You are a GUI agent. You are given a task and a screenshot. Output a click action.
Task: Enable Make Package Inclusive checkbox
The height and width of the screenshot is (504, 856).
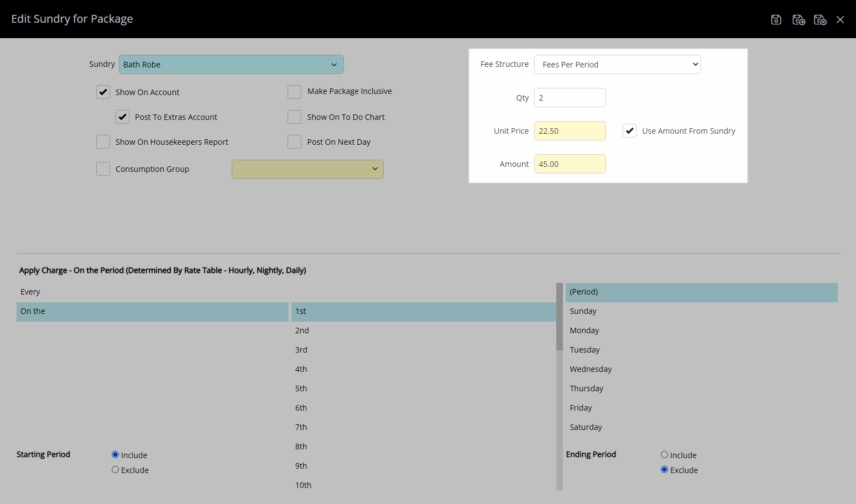coord(294,92)
